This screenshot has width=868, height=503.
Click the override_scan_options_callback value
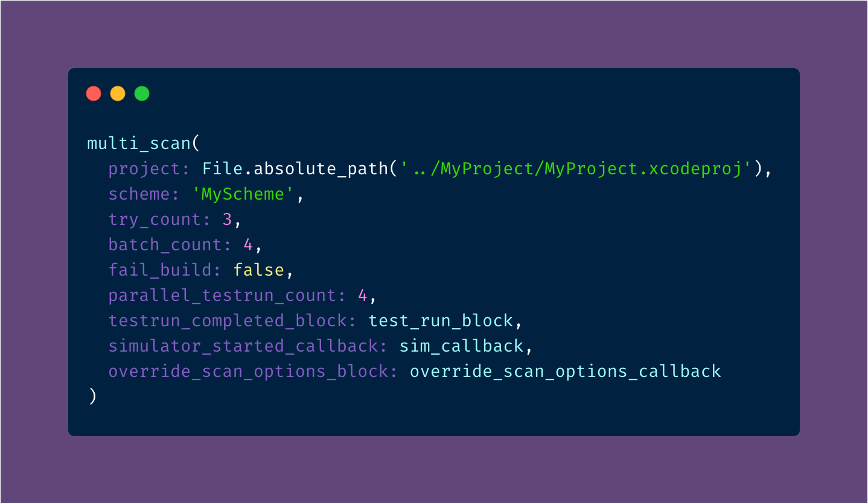click(565, 372)
